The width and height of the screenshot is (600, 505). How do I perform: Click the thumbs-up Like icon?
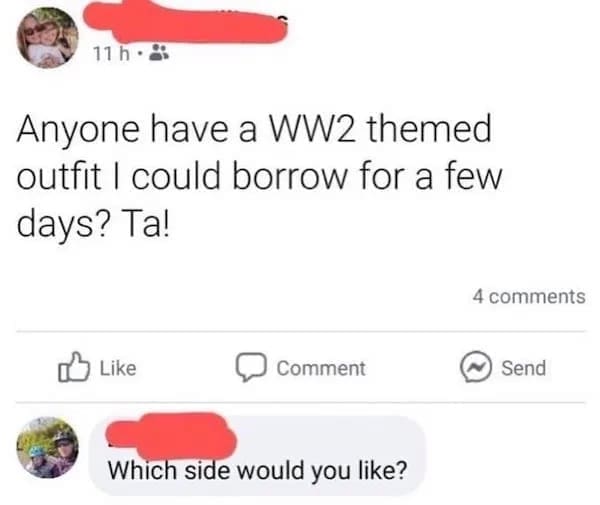click(x=74, y=367)
